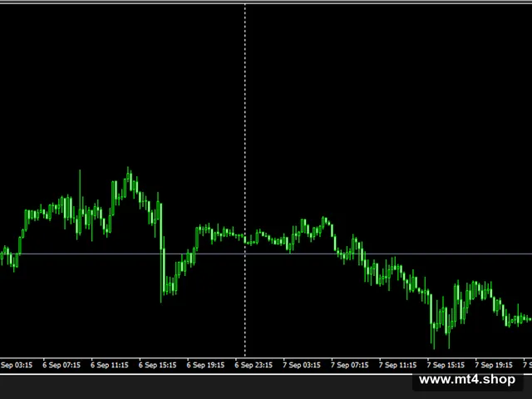Click the '6 Sep 15:15' time axis label

[157, 365]
